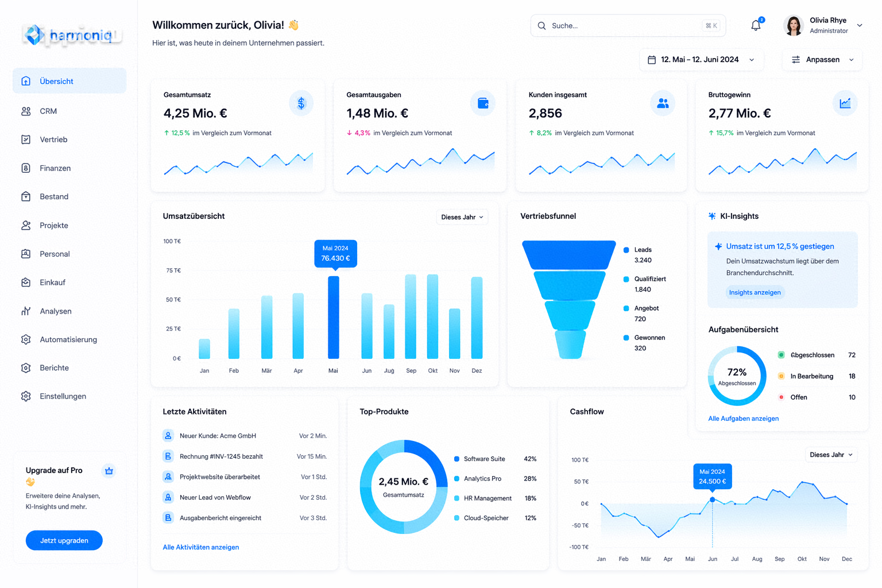The image size is (882, 588).
Task: Open the notifications bell icon
Action: coord(756,25)
